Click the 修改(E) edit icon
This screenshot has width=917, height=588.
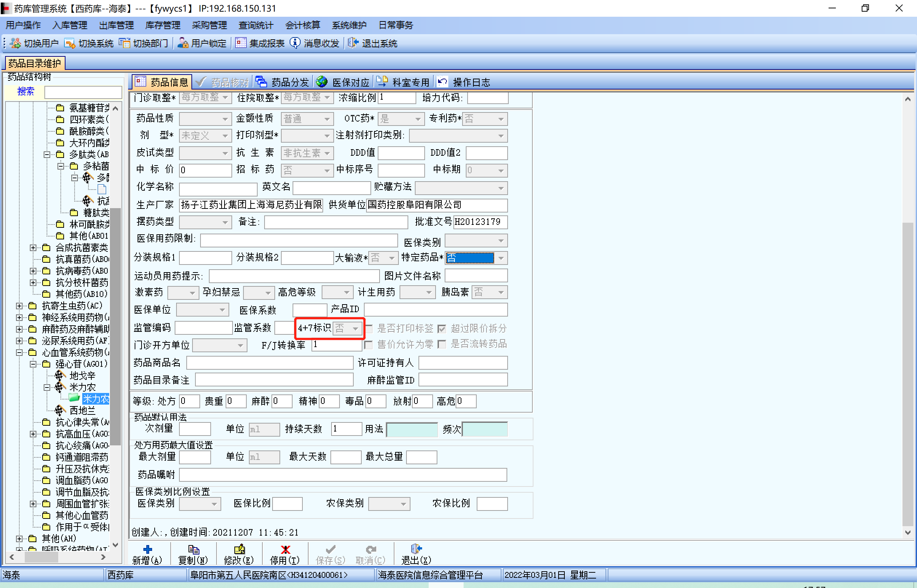(239, 549)
